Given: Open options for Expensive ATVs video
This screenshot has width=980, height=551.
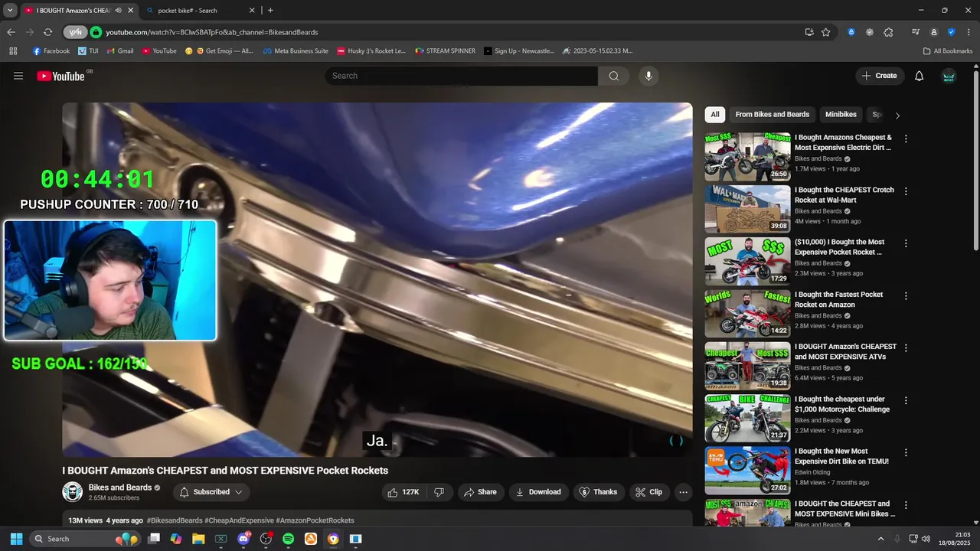Looking at the screenshot, I should (906, 348).
